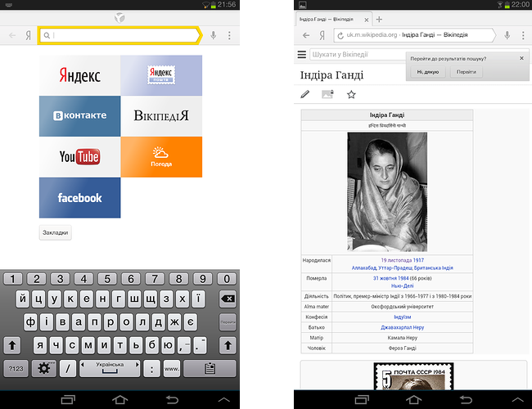Focus Шукати у Вікіпедії search field

coord(358,55)
